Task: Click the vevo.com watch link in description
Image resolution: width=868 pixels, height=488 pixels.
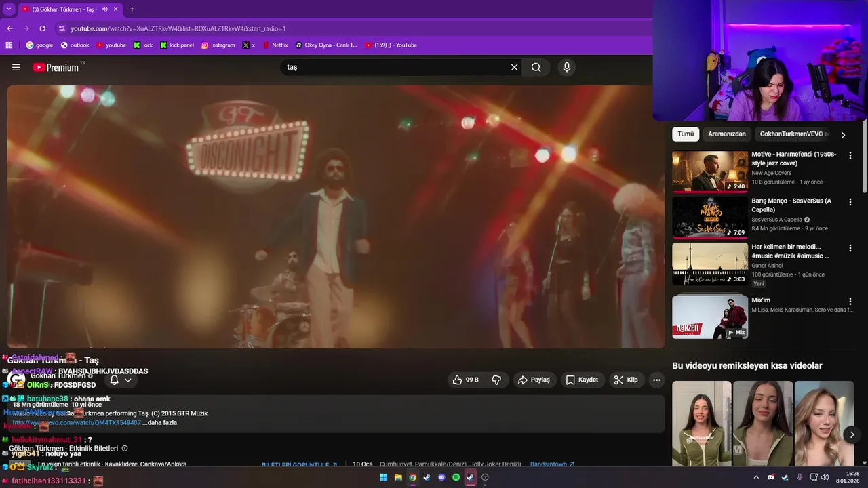Action: [77, 422]
